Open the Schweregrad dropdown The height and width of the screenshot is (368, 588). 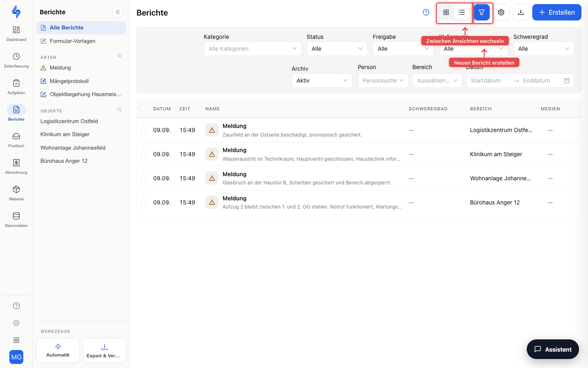[x=544, y=49]
